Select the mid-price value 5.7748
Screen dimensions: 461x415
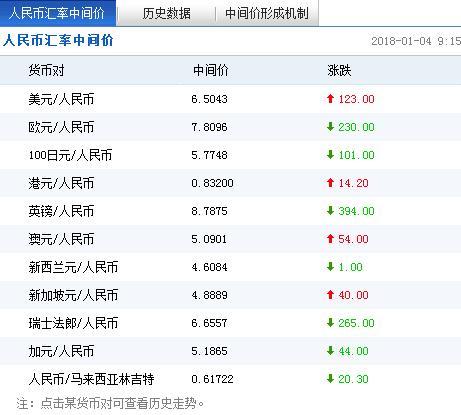click(209, 155)
